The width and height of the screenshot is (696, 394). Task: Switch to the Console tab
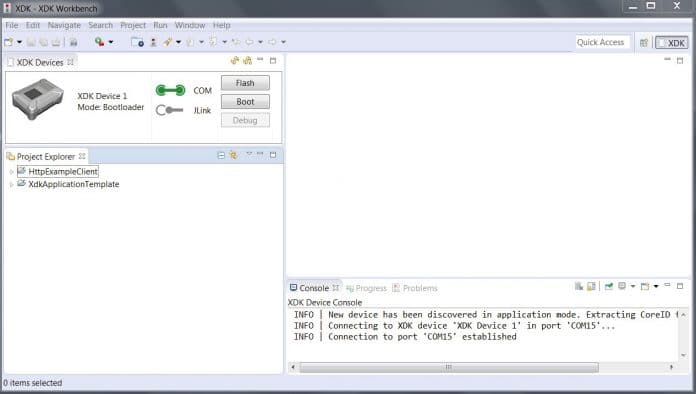click(314, 288)
